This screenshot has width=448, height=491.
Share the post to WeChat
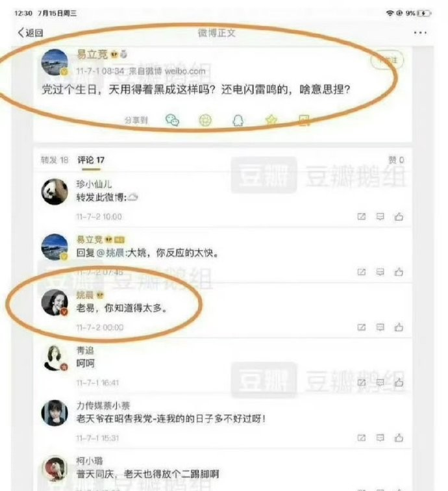pyautogui.click(x=172, y=120)
